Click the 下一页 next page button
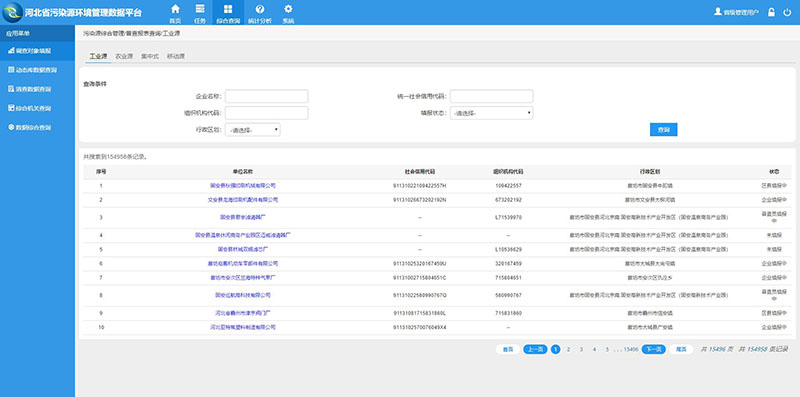Image resolution: width=800 pixels, height=397 pixels. tap(654, 350)
